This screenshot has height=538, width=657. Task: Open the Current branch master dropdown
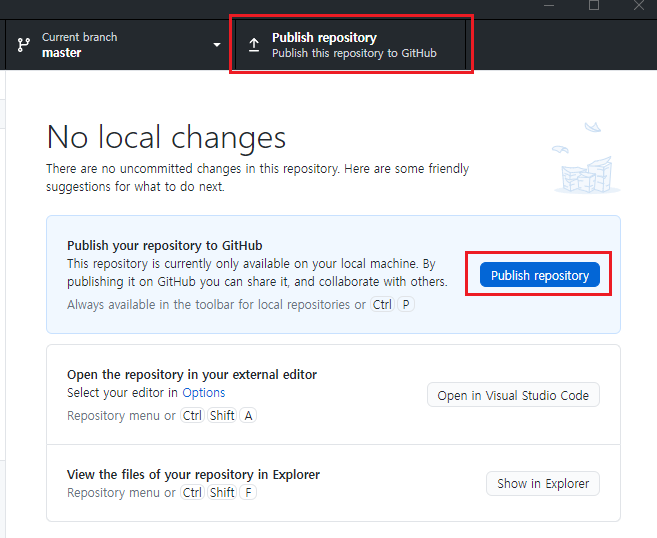pyautogui.click(x=120, y=45)
